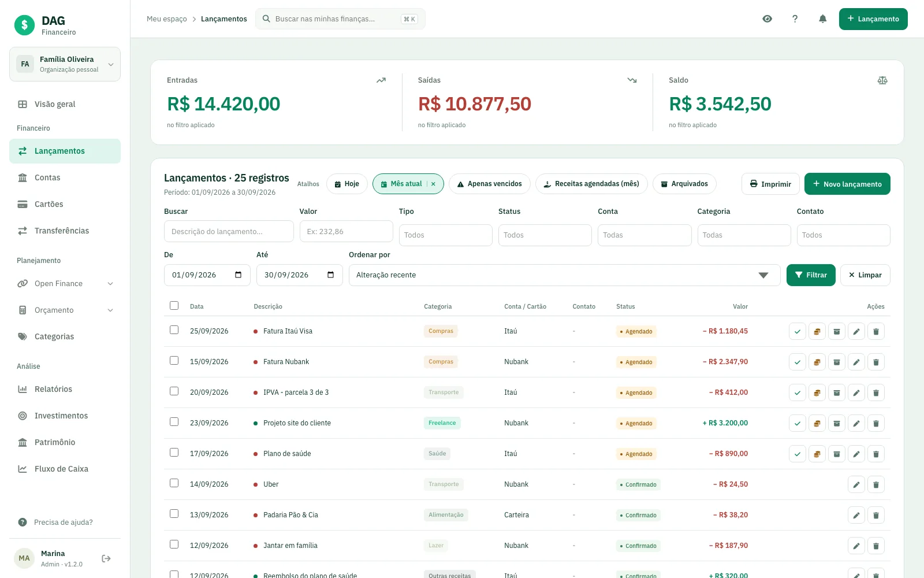Open Contas in sidebar
Image resolution: width=924 pixels, height=578 pixels.
click(65, 178)
